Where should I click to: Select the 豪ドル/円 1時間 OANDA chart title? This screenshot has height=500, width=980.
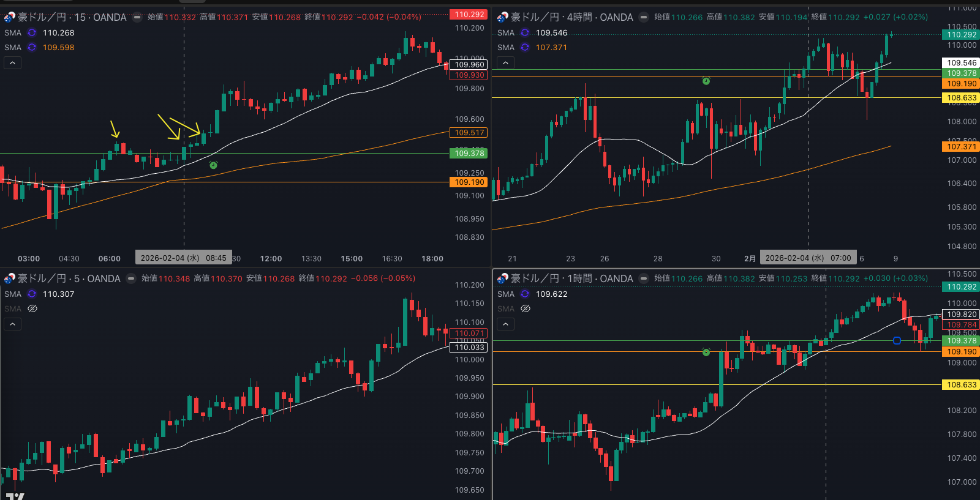pos(571,278)
